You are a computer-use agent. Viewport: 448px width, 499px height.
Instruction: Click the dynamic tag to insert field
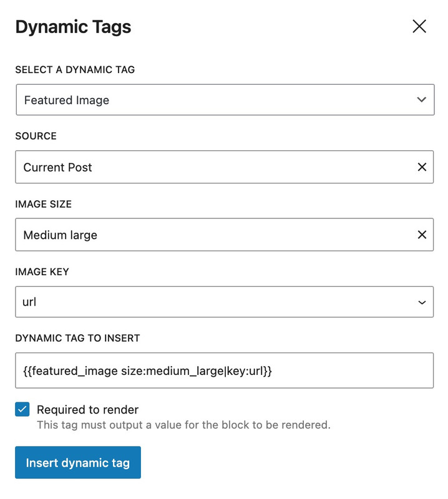pyautogui.click(x=224, y=371)
